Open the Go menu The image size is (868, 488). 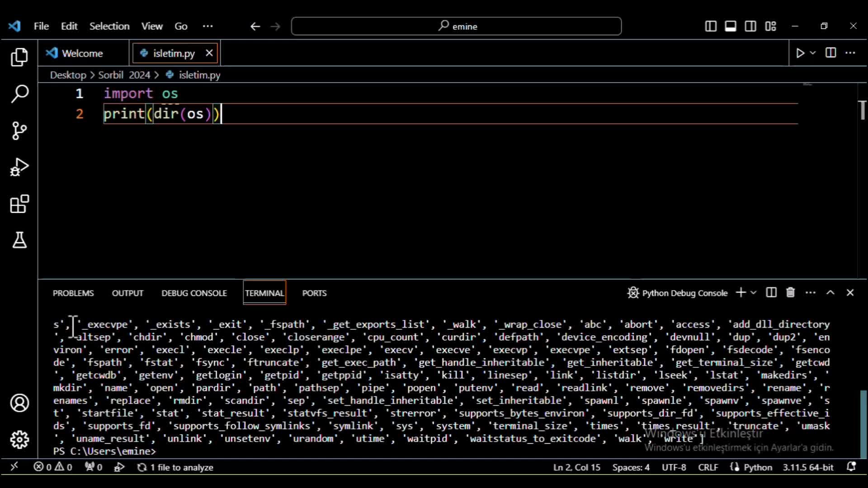[x=181, y=26]
